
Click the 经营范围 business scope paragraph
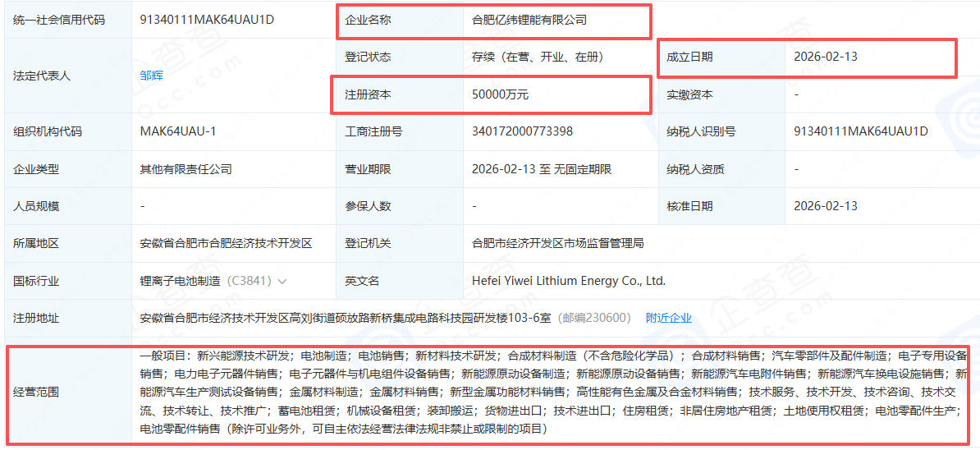point(550,393)
